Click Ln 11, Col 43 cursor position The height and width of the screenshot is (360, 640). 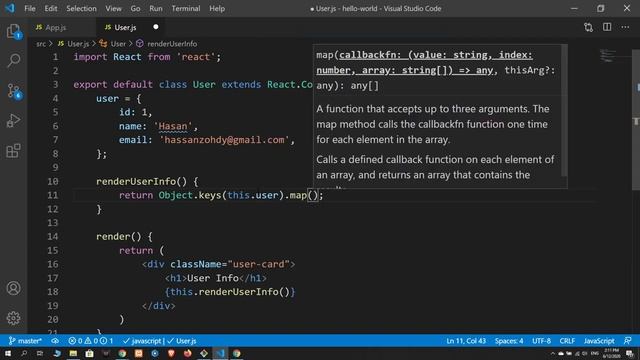[x=466, y=341]
